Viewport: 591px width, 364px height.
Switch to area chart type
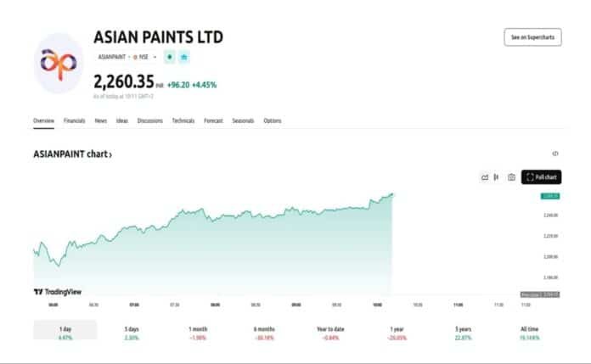[x=484, y=176]
